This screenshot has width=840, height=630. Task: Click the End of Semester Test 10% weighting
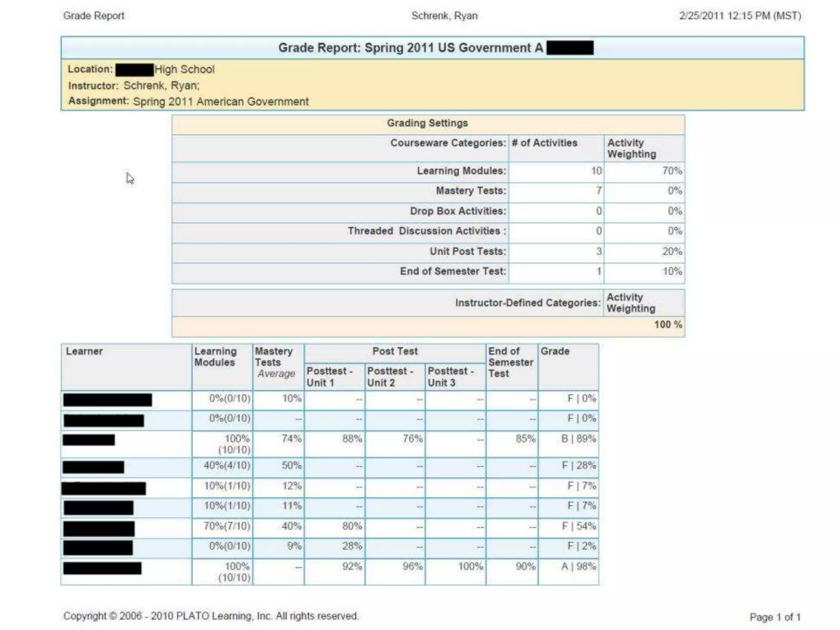coord(672,272)
